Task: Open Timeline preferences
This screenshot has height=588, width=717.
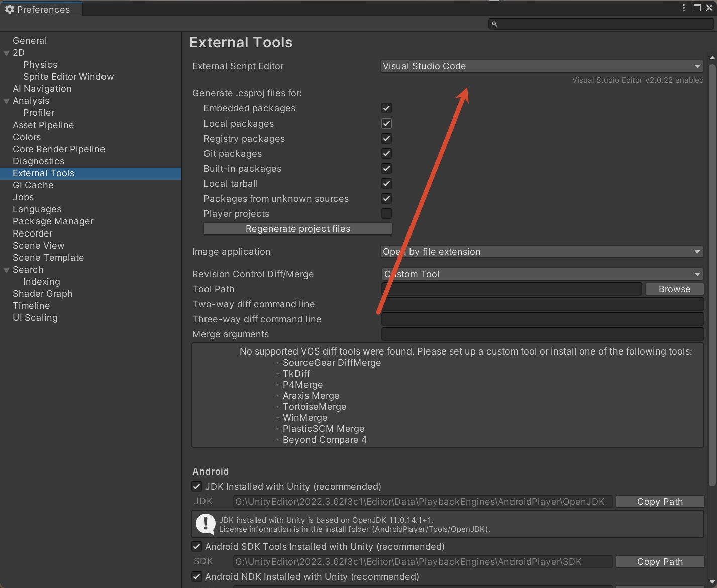Action: click(31, 306)
